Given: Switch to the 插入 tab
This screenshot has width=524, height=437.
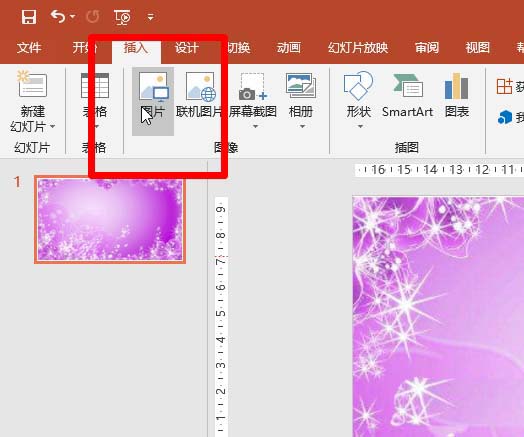Looking at the screenshot, I should point(136,48).
